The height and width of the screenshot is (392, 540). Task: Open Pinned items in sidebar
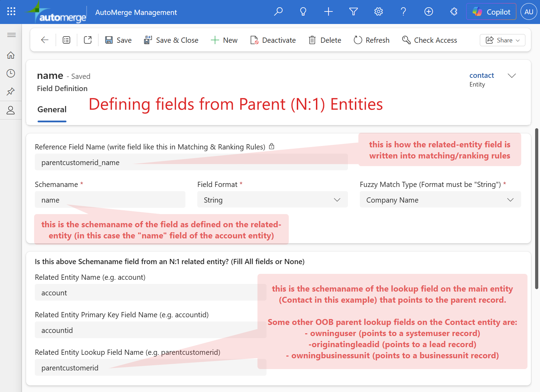click(x=11, y=92)
